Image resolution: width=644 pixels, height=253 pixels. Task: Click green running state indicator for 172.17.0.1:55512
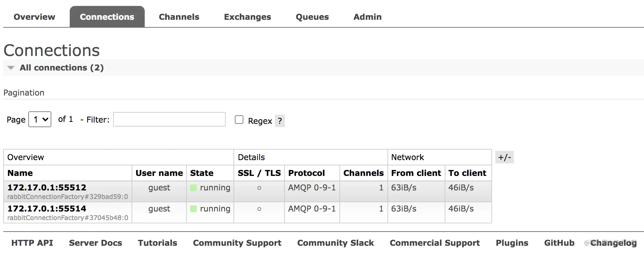(x=193, y=188)
